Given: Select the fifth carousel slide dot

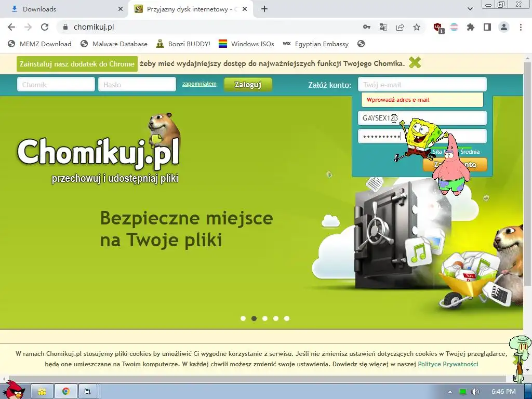Looking at the screenshot, I should pyautogui.click(x=287, y=318).
